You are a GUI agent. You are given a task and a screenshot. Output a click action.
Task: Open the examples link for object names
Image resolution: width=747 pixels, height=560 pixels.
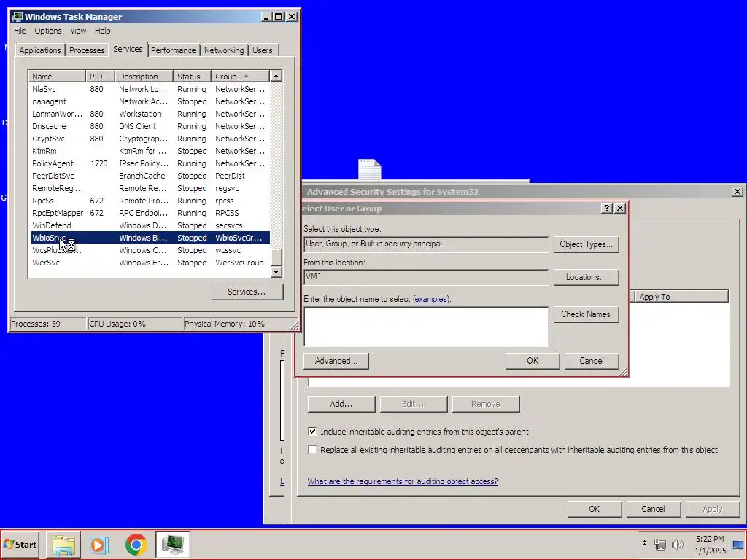point(430,299)
